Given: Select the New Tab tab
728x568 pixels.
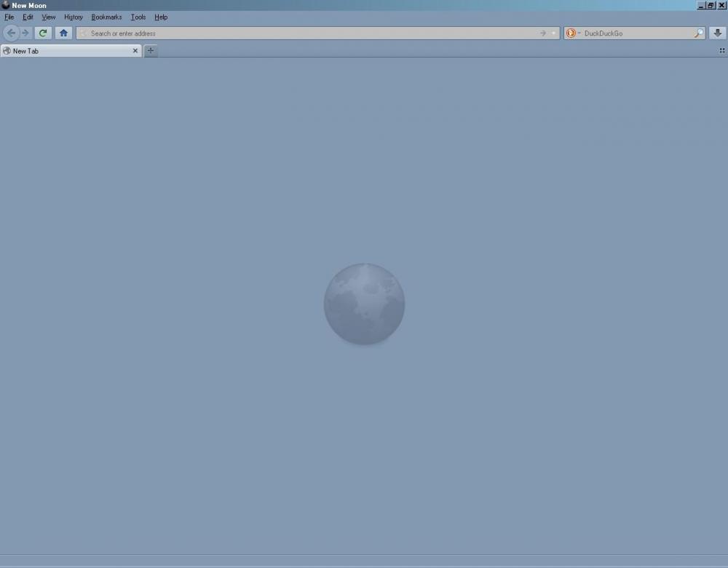Looking at the screenshot, I should point(71,51).
